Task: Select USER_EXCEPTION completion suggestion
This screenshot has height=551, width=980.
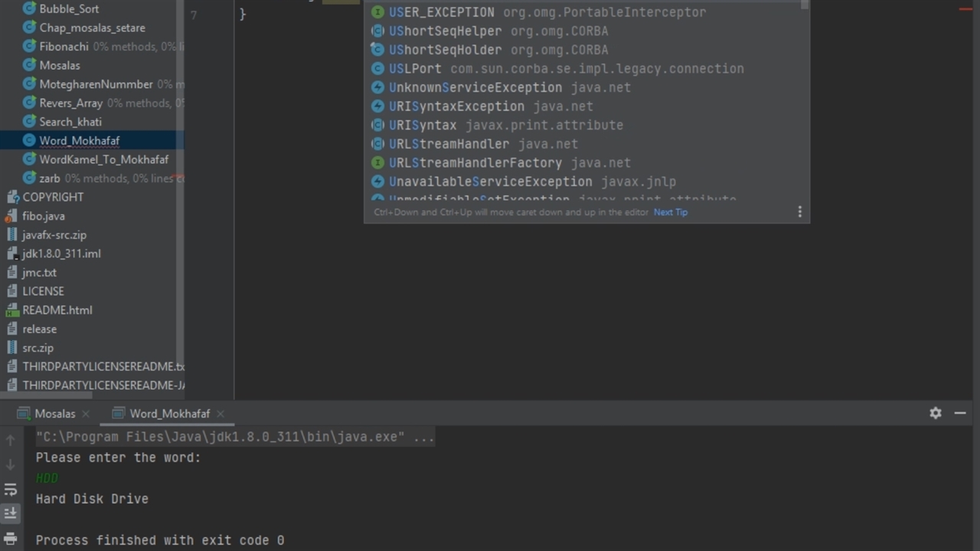Action: (441, 12)
